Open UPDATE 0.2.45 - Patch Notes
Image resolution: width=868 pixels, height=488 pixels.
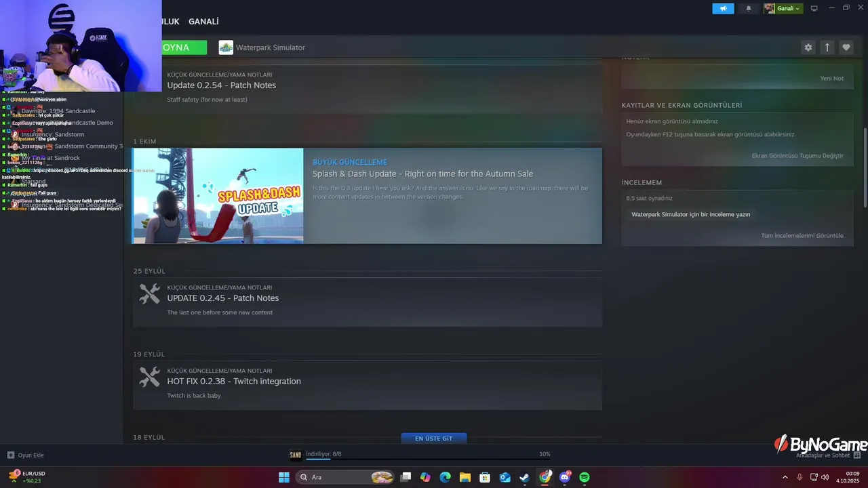point(223,298)
